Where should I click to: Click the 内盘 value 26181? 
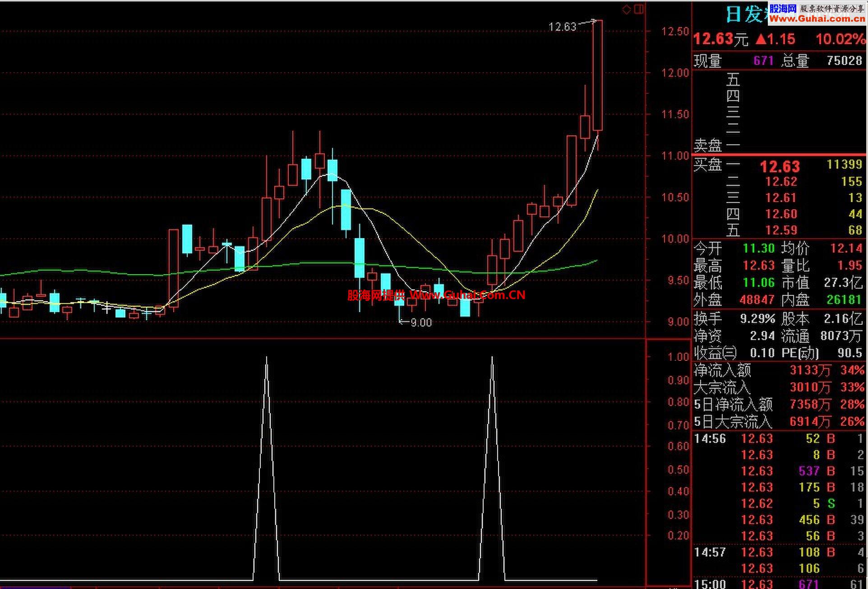(x=845, y=300)
